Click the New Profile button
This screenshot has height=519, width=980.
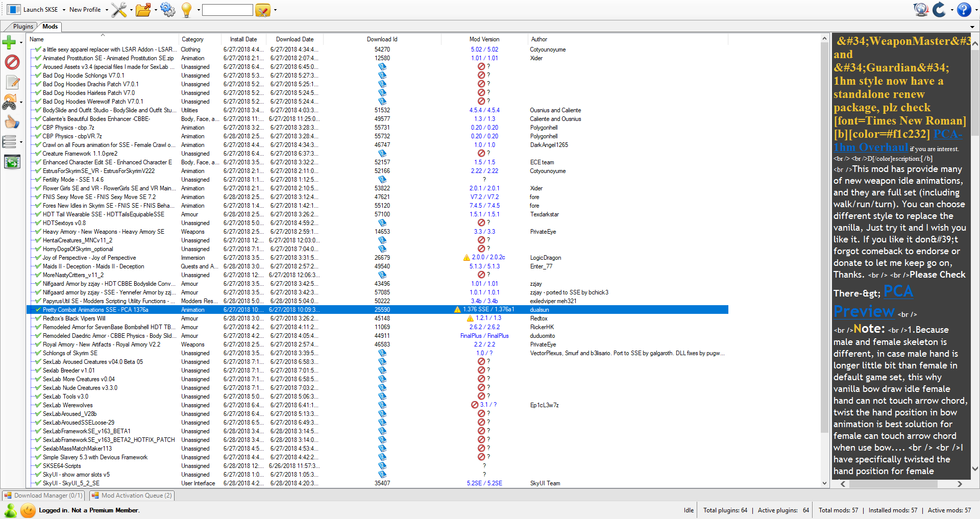click(x=85, y=10)
